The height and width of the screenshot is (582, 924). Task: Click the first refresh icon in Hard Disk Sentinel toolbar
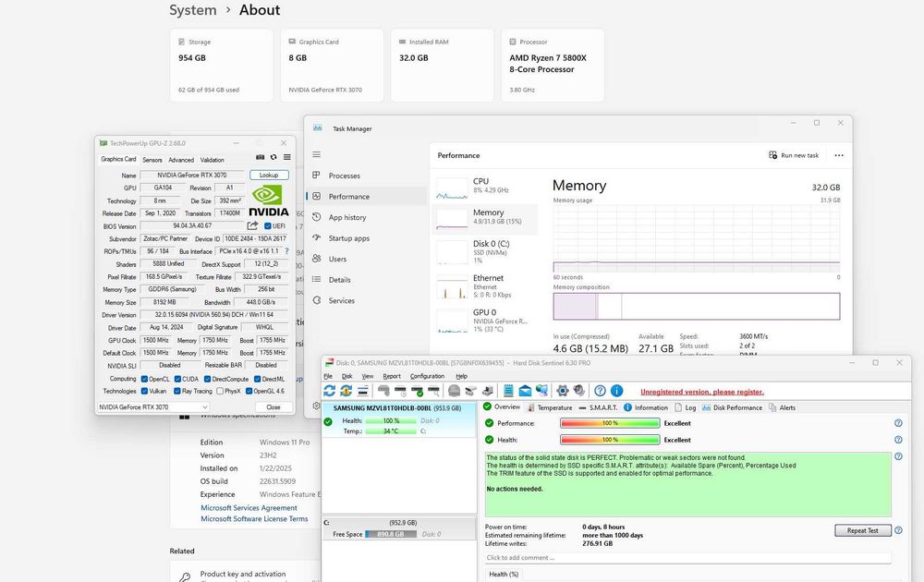(330, 391)
